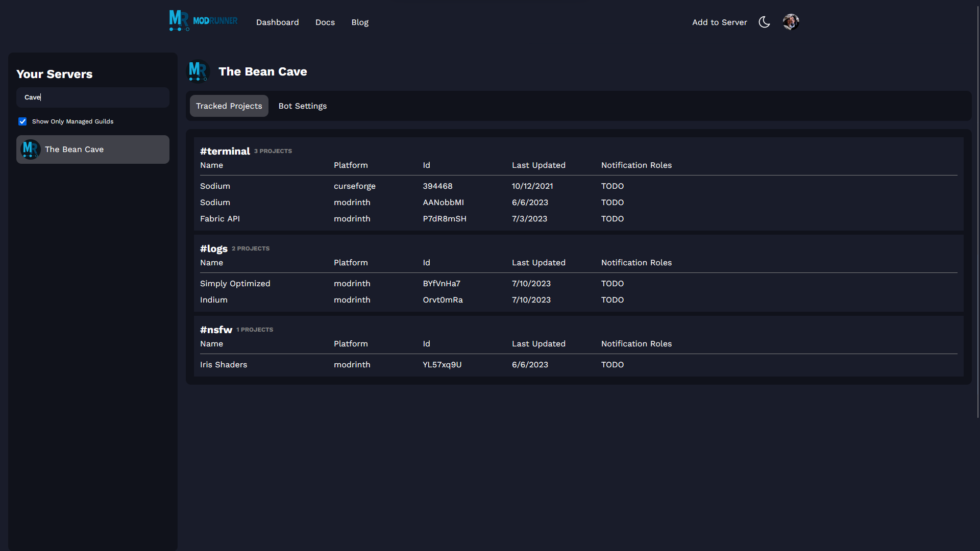This screenshot has width=980, height=551.
Task: Open the user profile avatar
Action: (791, 22)
